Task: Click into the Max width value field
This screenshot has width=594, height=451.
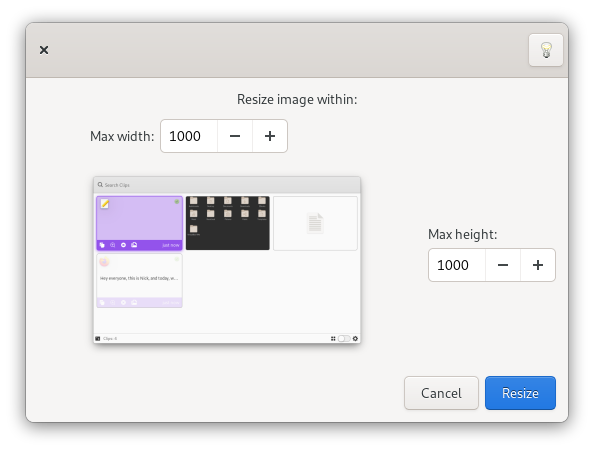Action: (x=189, y=136)
